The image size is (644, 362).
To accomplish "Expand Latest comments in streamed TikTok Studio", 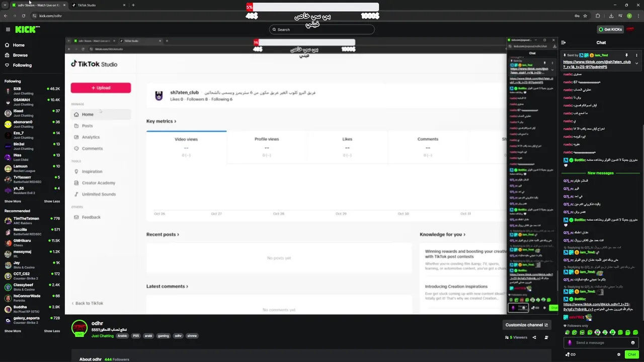I will coord(167,286).
